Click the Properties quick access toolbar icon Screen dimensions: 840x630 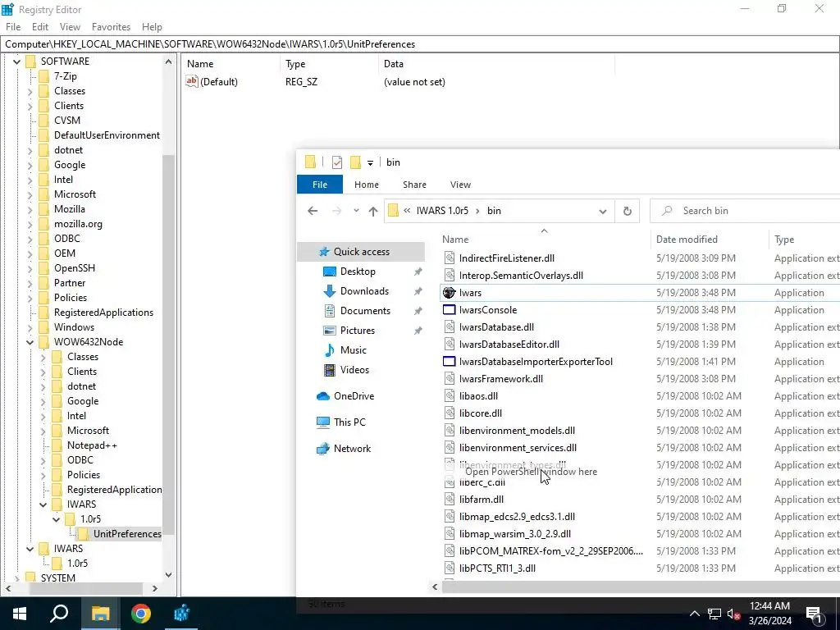337,162
